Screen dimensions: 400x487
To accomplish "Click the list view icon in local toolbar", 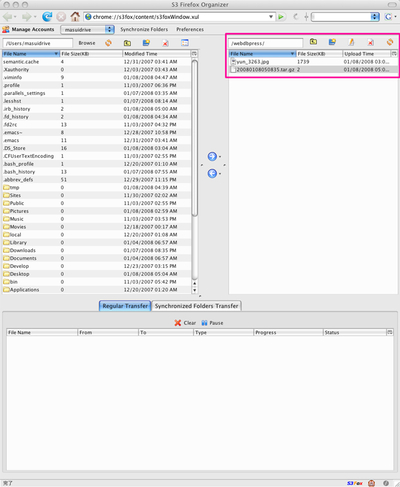I will (185, 43).
